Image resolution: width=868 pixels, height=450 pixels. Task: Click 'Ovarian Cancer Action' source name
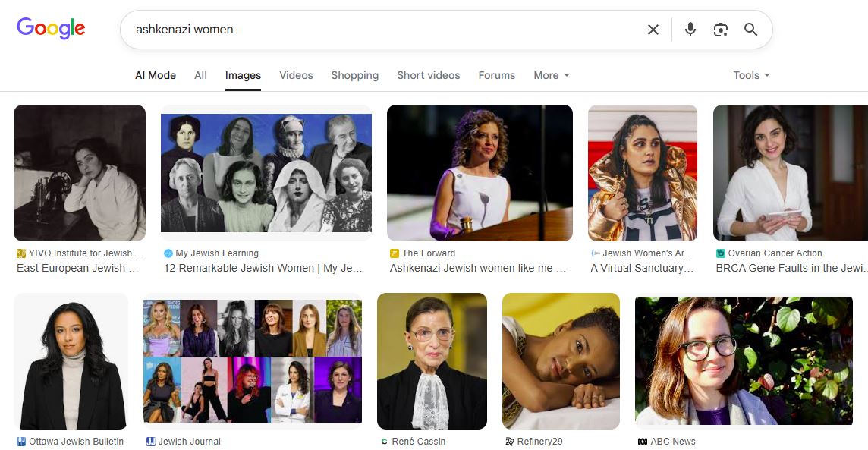click(x=775, y=253)
